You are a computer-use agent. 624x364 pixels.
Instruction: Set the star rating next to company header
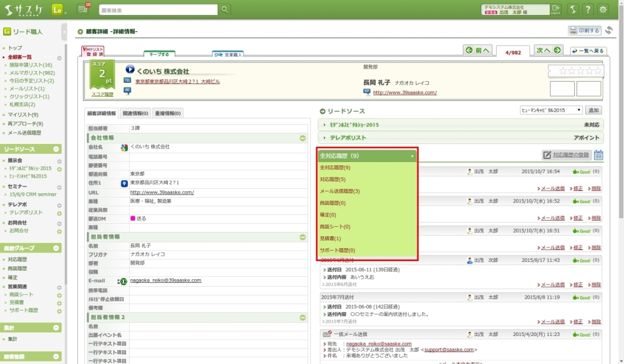pos(575,71)
